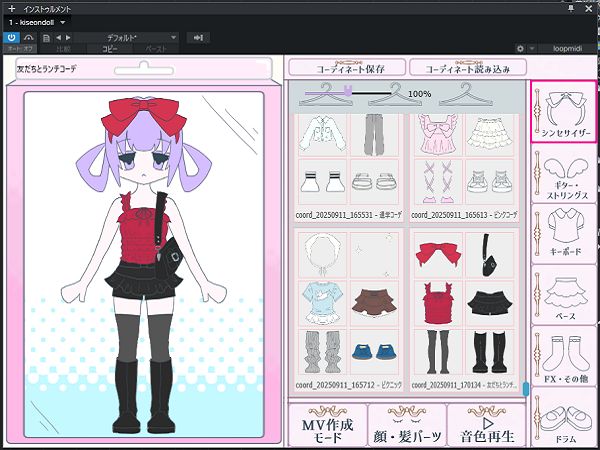This screenshot has height=450, width=600.
Task: Select the ドラム category tab
Action: tap(564, 417)
